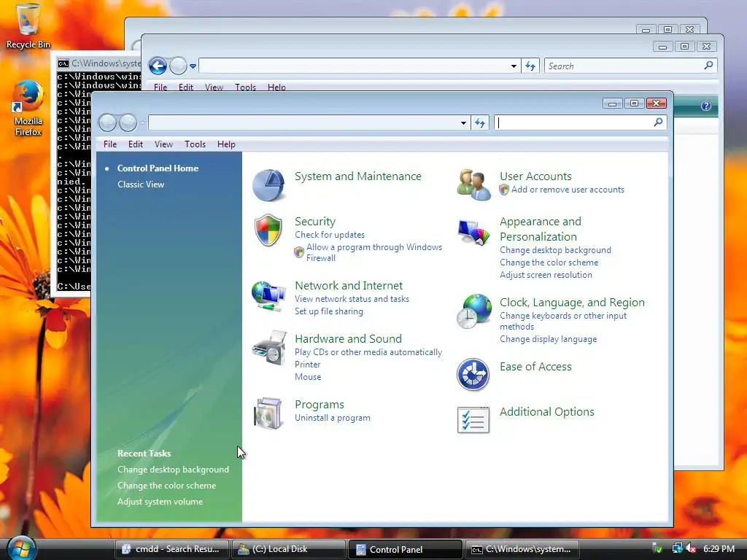Click the muted volume tray icon
Screen dimensions: 747x560
(x=690, y=548)
